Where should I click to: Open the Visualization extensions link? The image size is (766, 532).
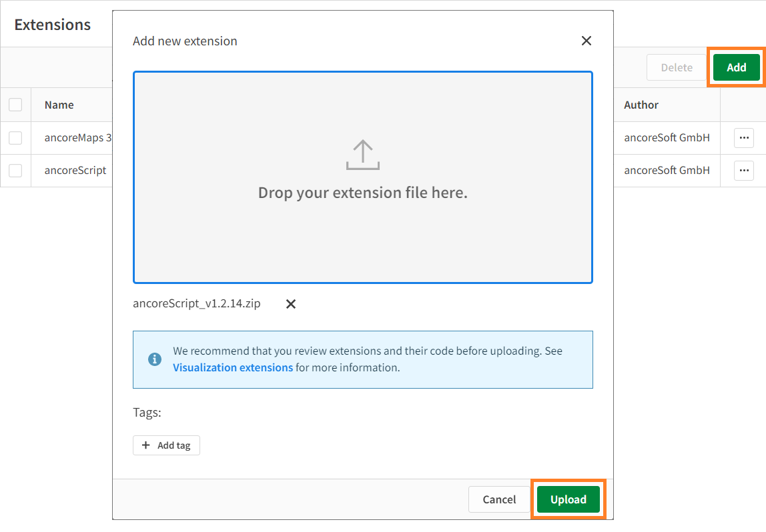click(232, 367)
